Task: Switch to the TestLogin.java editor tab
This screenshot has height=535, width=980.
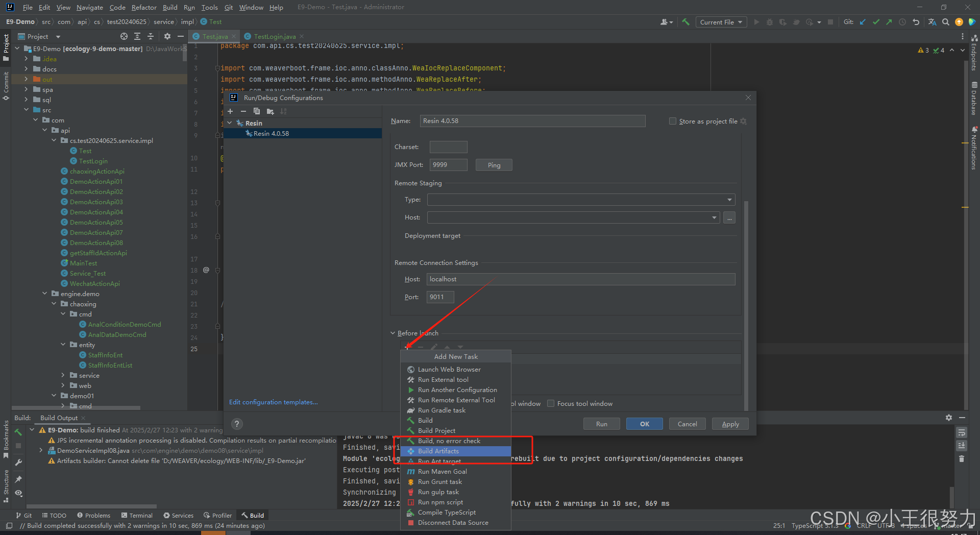Action: click(275, 36)
